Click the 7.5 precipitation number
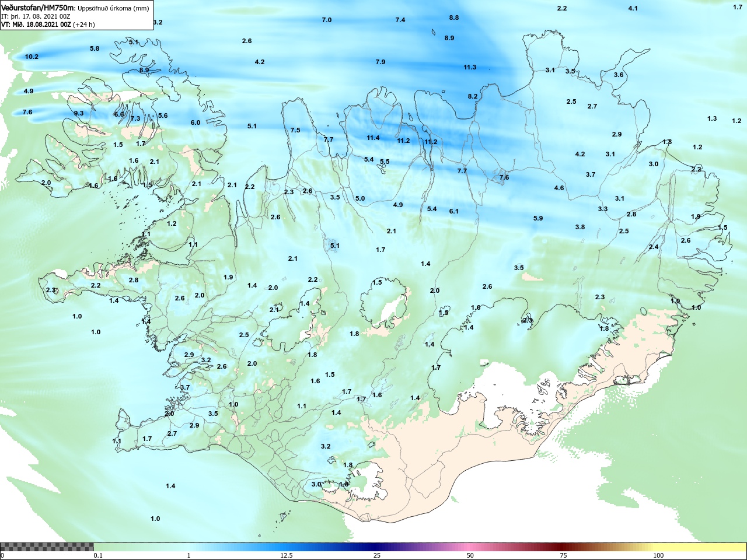747x560 pixels. [x=295, y=130]
